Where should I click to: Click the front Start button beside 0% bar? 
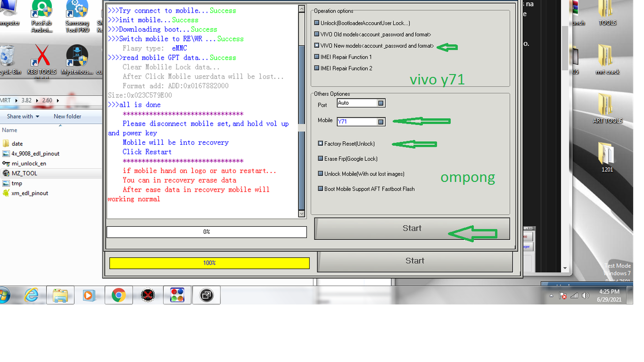[412, 228]
